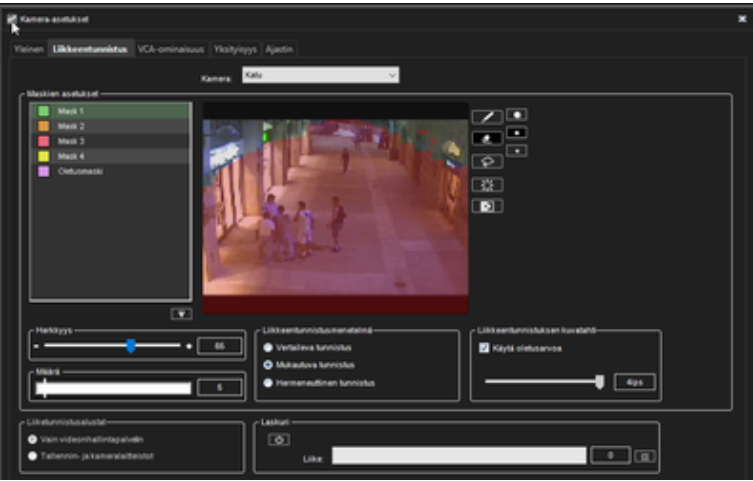Choose the large brush size
This screenshot has width=753, height=481.
coord(516,114)
